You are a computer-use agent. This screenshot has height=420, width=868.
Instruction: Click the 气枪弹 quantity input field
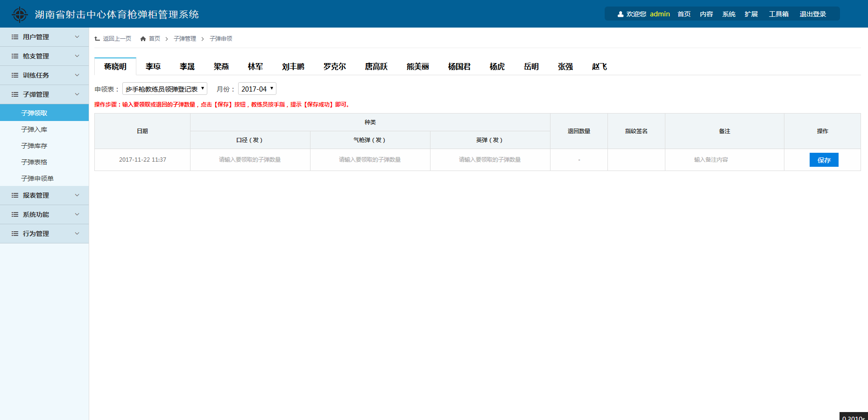[x=370, y=160]
